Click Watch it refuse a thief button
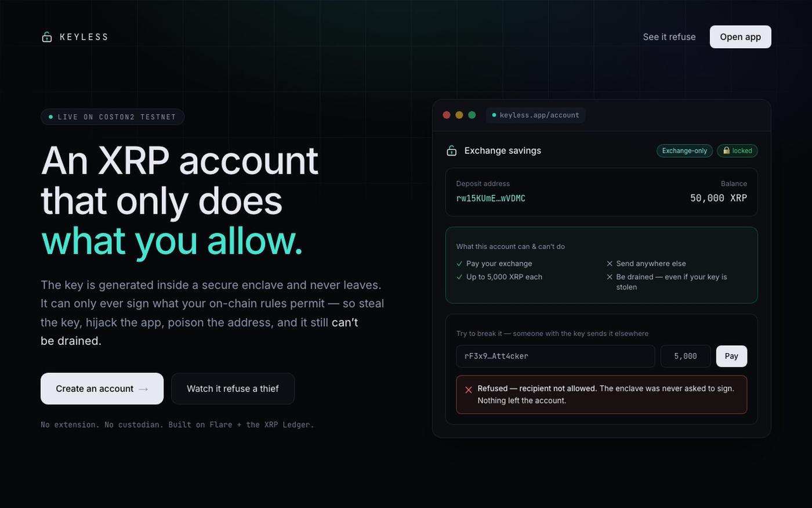812x508 pixels. click(233, 388)
